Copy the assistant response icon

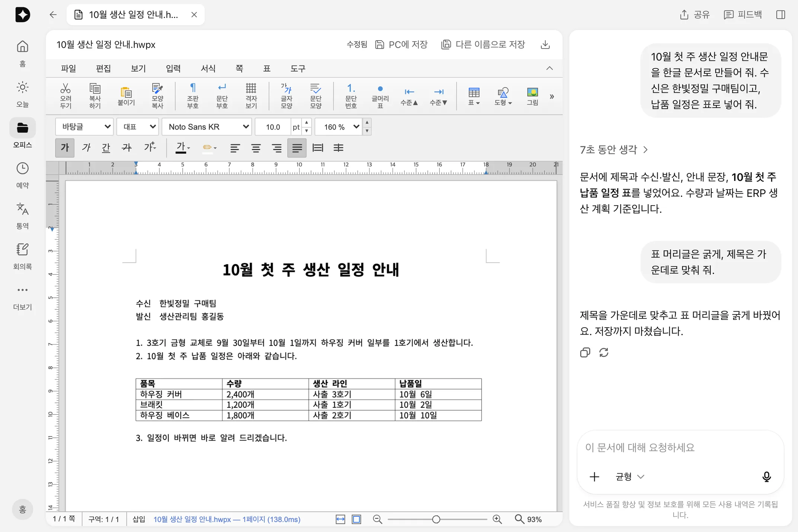(585, 352)
